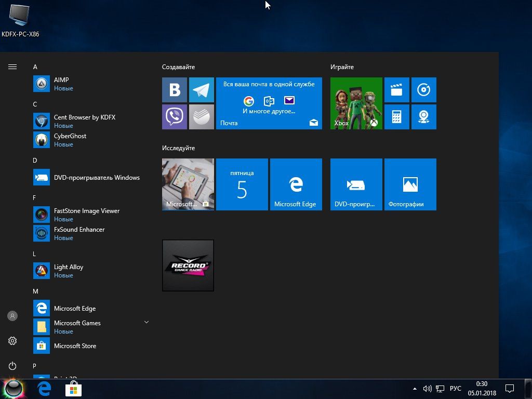The height and width of the screenshot is (399, 532).
Task: Open the Xbox tile
Action: click(x=356, y=103)
